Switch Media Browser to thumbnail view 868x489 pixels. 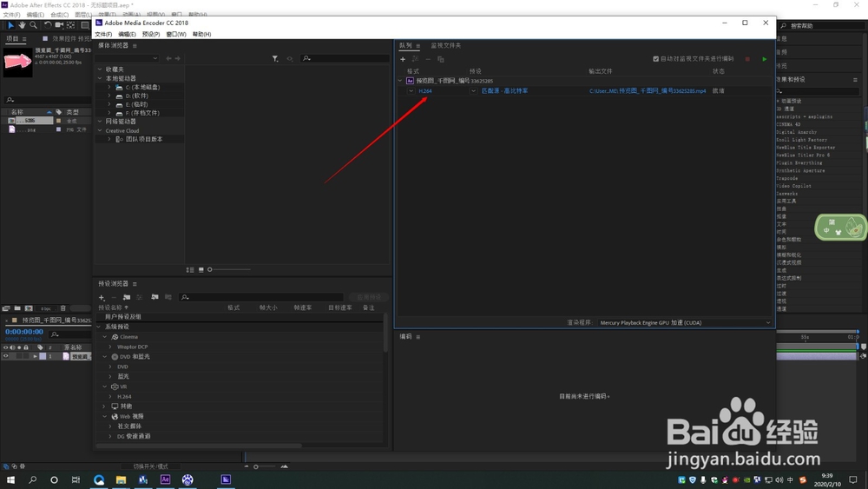pyautogui.click(x=201, y=270)
